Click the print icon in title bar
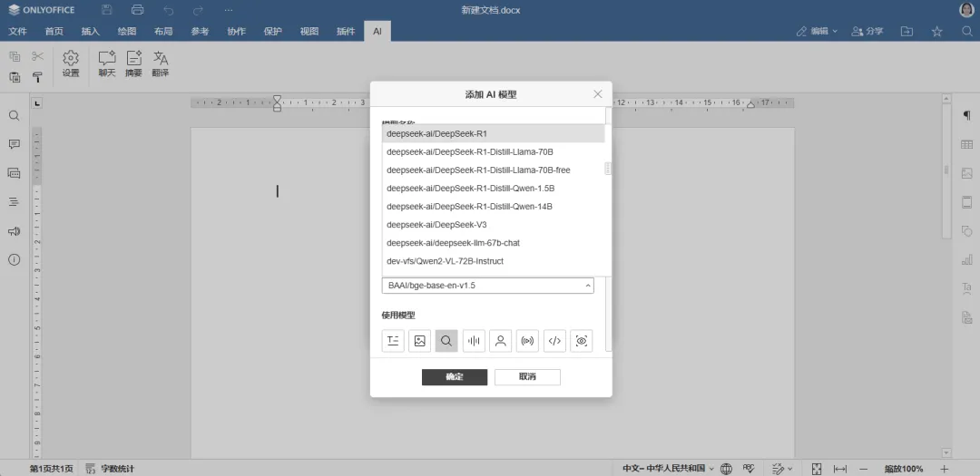Image resolution: width=980 pixels, height=476 pixels. click(x=138, y=10)
